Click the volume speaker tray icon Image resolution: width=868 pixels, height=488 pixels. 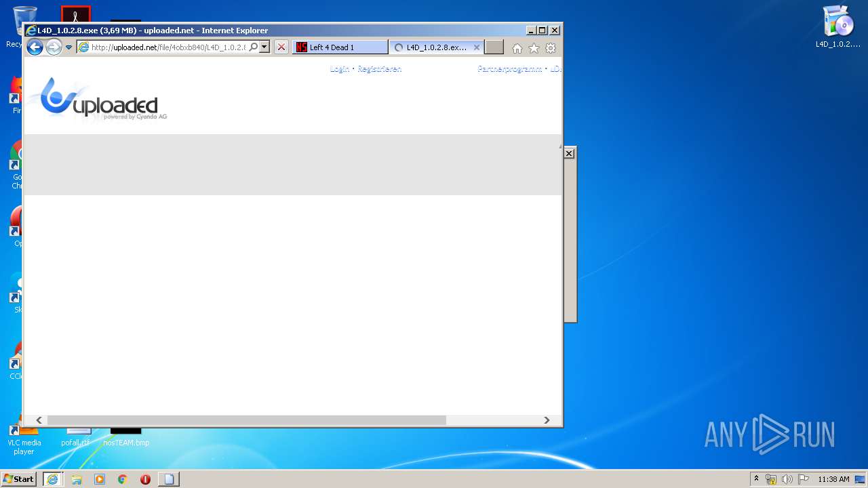point(787,479)
